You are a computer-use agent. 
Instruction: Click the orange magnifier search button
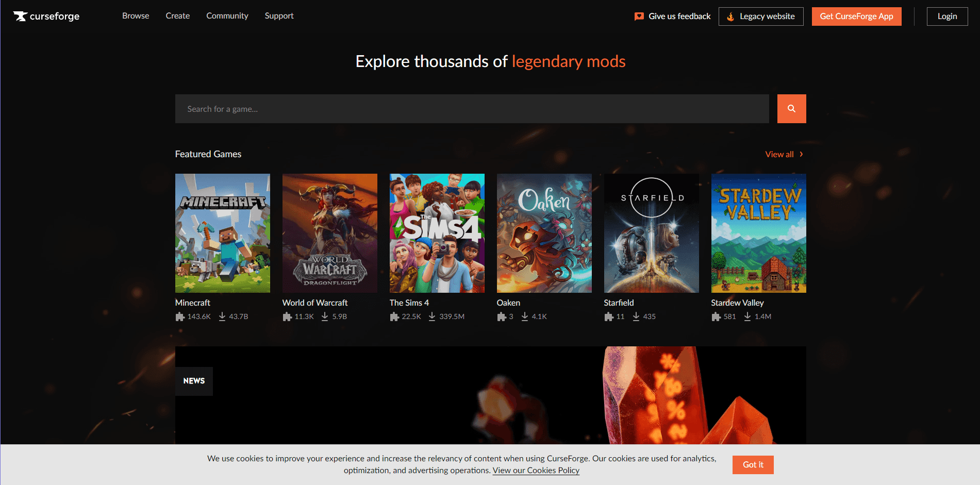coord(791,109)
